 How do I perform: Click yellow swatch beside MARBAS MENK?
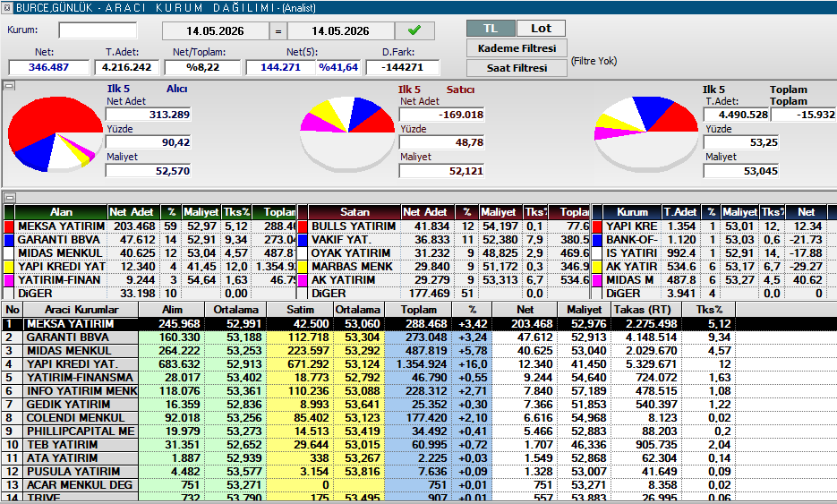coord(303,267)
